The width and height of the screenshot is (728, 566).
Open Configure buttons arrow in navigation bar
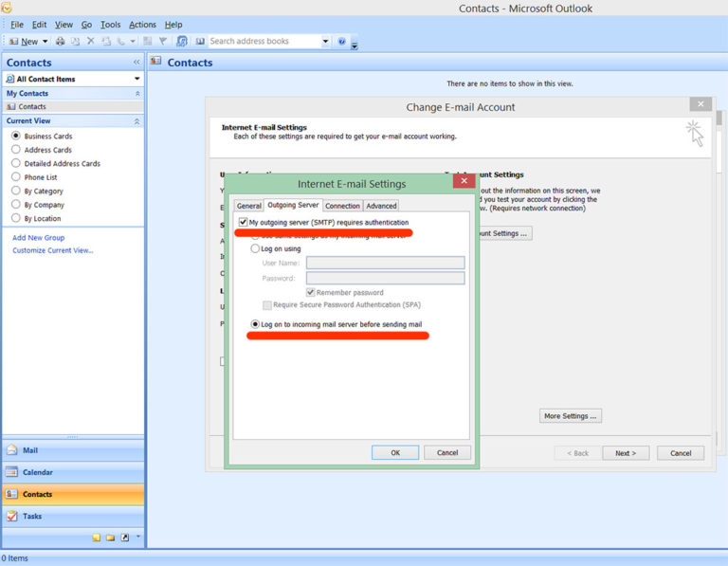[x=137, y=537]
